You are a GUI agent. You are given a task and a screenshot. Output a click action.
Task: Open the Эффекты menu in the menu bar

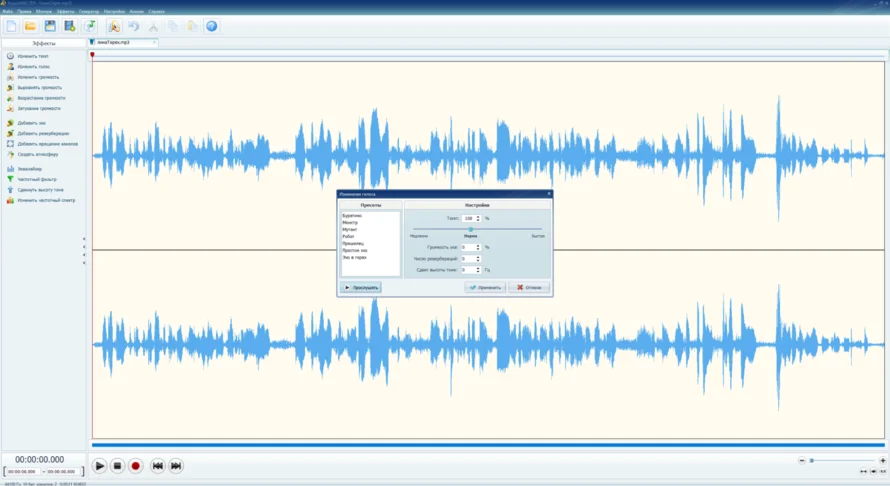point(64,11)
